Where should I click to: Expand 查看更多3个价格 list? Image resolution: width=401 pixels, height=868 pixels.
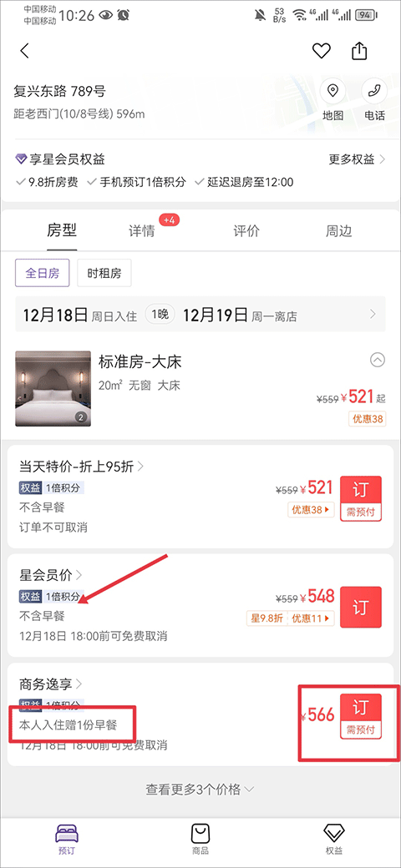tap(200, 789)
